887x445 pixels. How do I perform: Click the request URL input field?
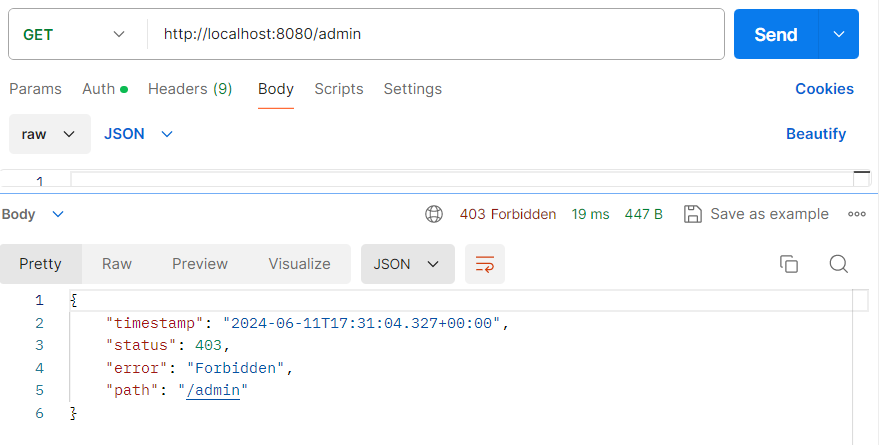(x=436, y=34)
